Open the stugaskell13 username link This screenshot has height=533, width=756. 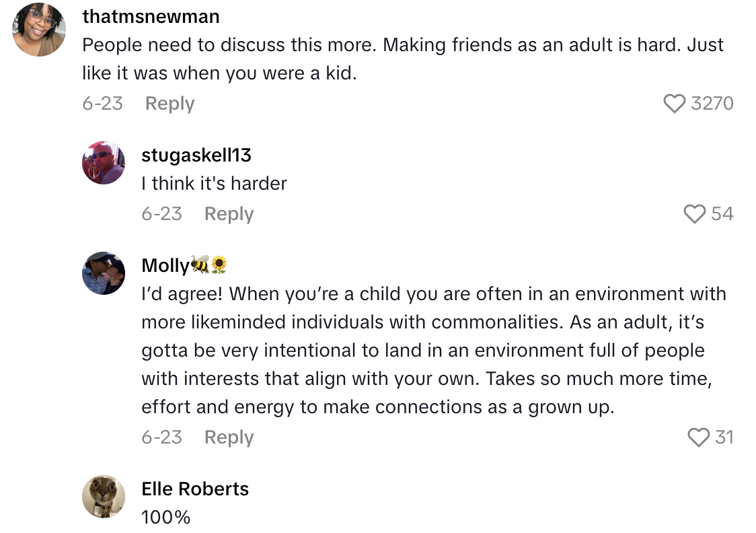pos(196,155)
